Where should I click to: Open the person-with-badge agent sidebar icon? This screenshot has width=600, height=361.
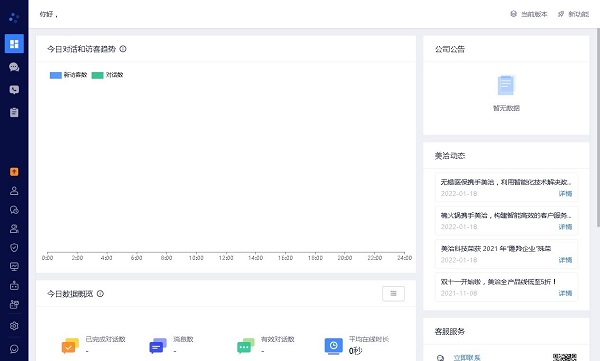click(14, 229)
